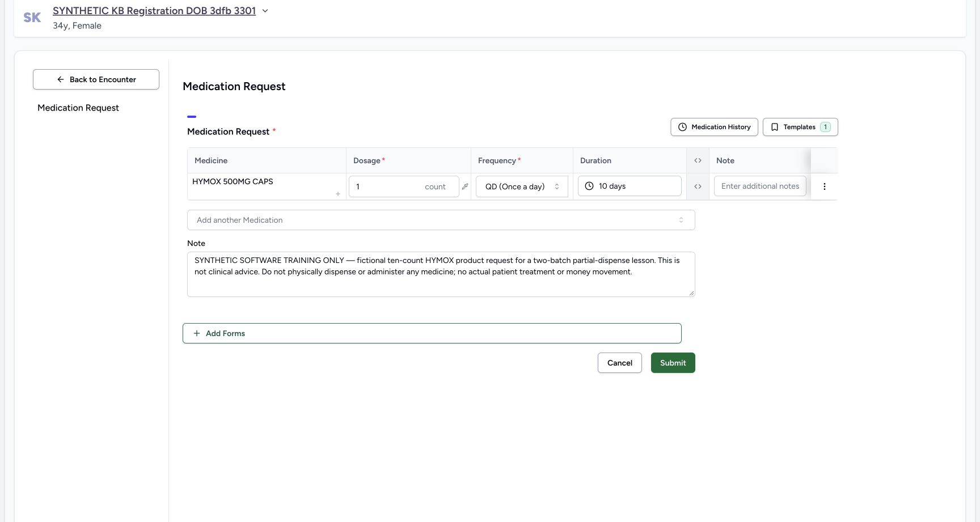This screenshot has height=522, width=980.
Task: Click the small plus icon under HYMOX 500MG CAPS
Action: coord(338,194)
